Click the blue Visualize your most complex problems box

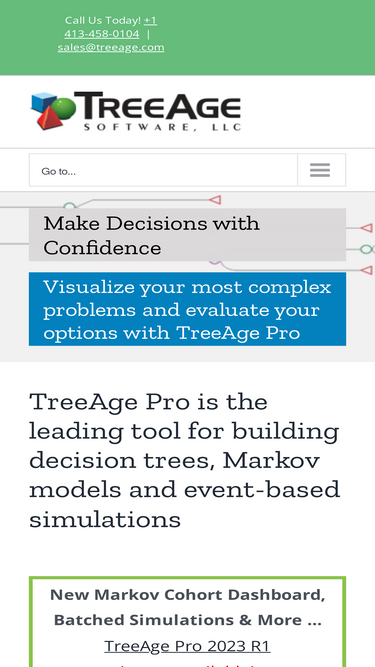click(x=187, y=309)
